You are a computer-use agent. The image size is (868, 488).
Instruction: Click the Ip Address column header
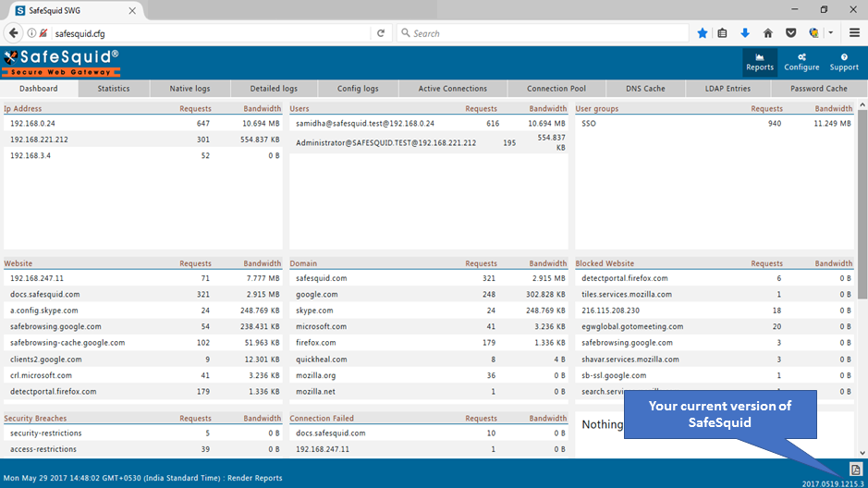pos(23,108)
